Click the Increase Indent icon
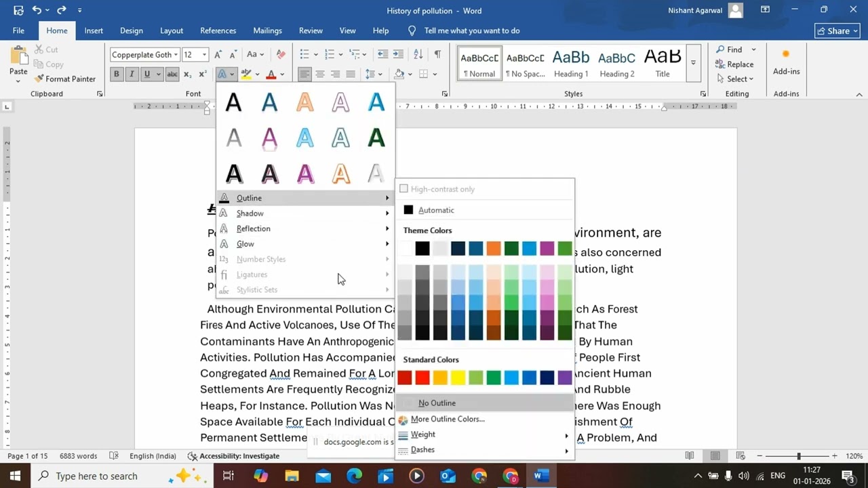 (399, 55)
